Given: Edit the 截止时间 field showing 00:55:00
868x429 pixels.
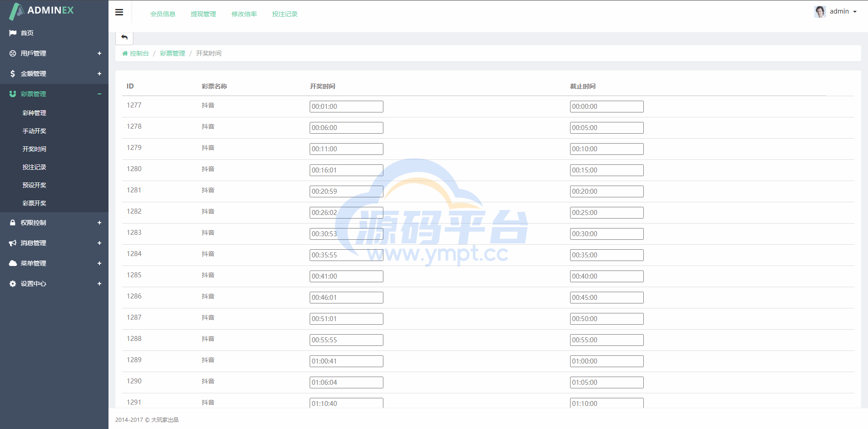Looking at the screenshot, I should click(607, 340).
